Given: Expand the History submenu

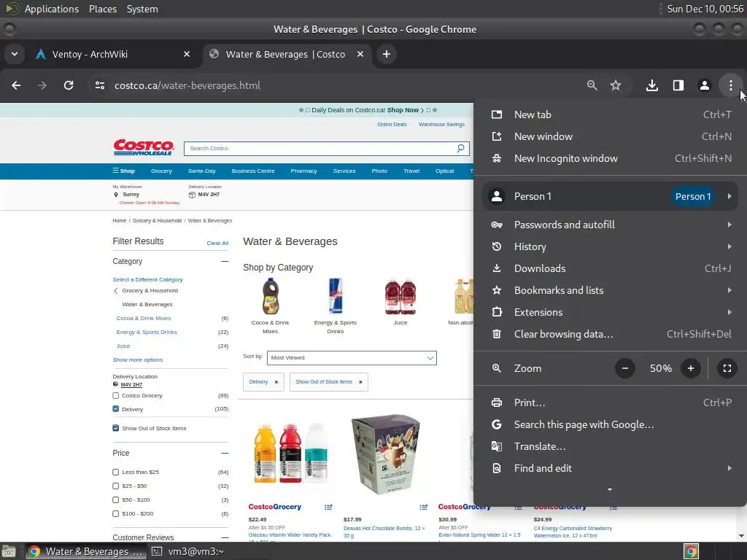Looking at the screenshot, I should [611, 246].
